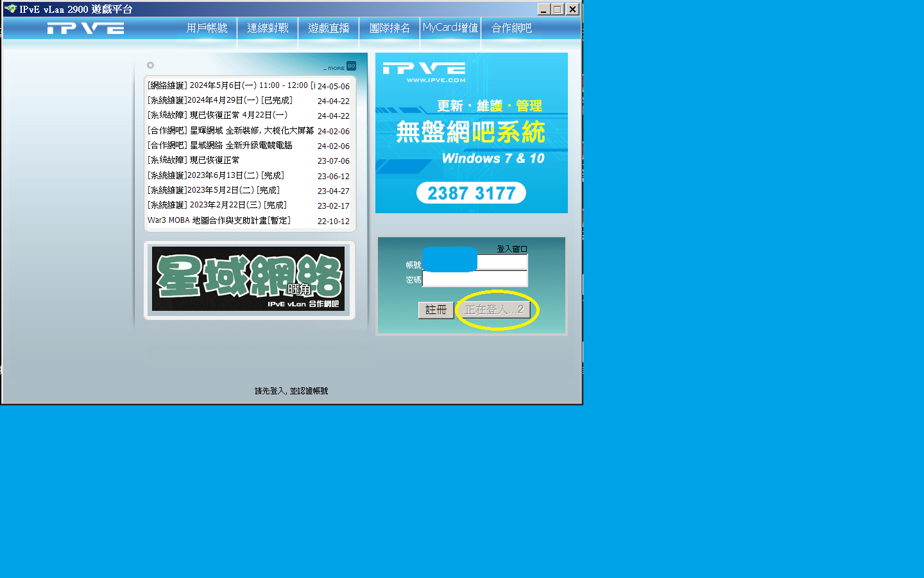
Task: Click the 星域網絡 旺角 banner image
Action: point(248,279)
